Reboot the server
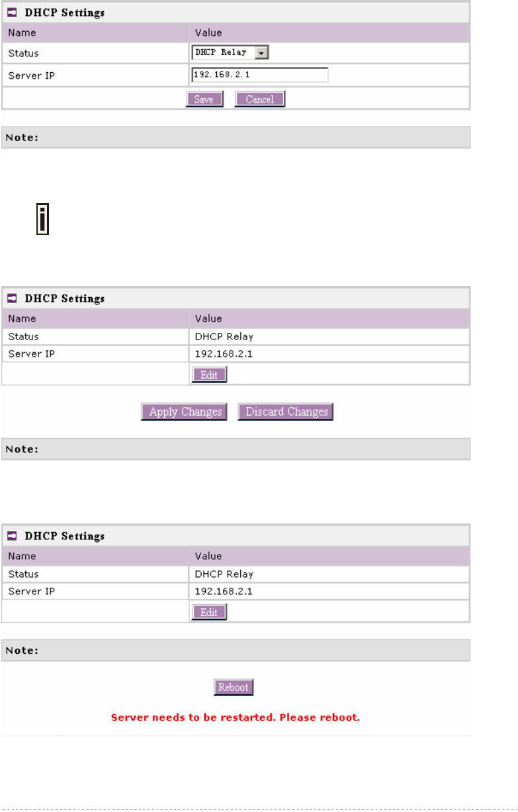Viewport: 518px width, 812px height. point(234,687)
